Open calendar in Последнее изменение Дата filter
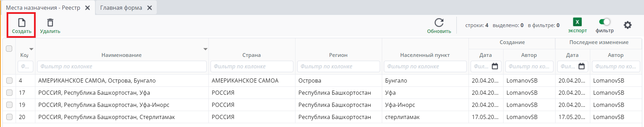Screen dimensions: 644x127 click(x=582, y=66)
